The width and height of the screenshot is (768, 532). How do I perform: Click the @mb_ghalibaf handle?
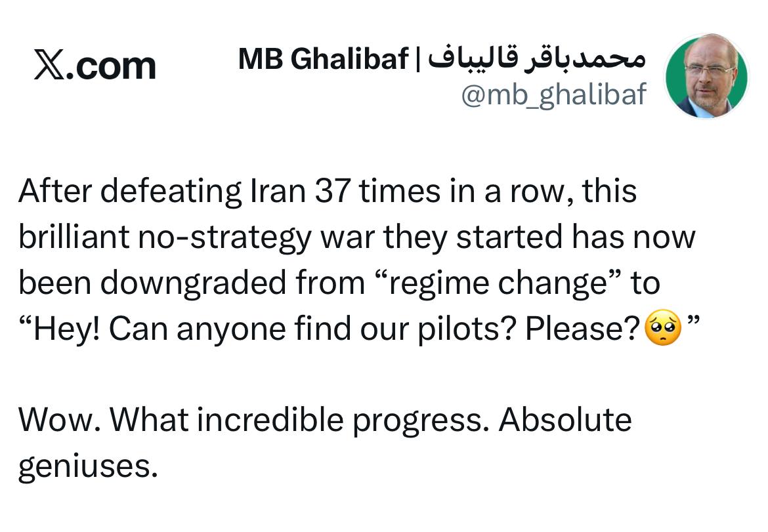553,96
